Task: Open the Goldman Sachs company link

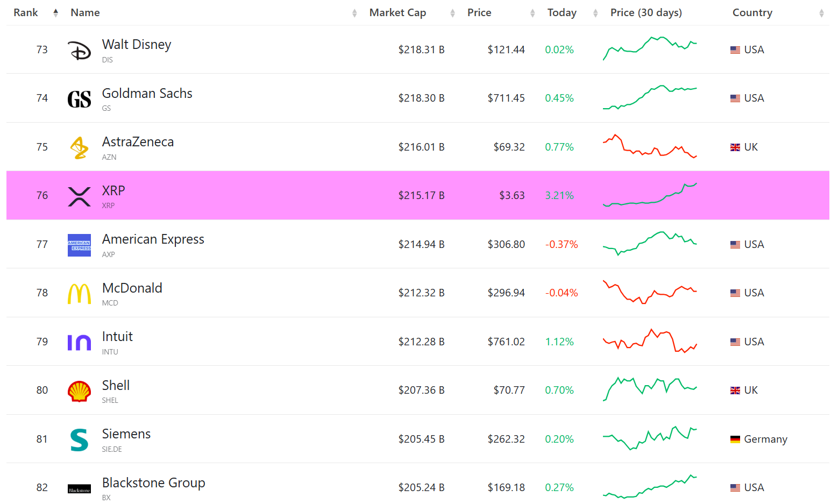Action: pos(147,94)
